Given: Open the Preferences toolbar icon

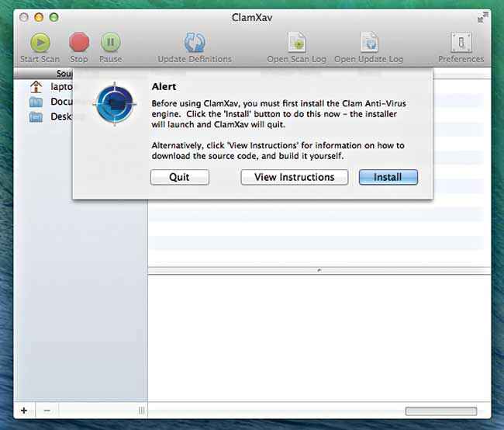Looking at the screenshot, I should 461,42.
